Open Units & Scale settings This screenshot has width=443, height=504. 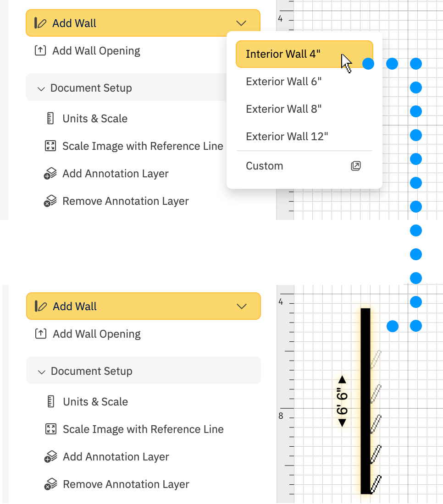tap(94, 118)
